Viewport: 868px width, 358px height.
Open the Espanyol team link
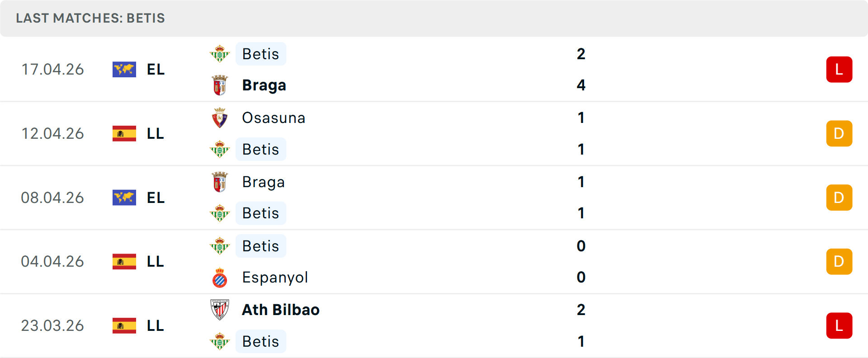[x=275, y=278]
